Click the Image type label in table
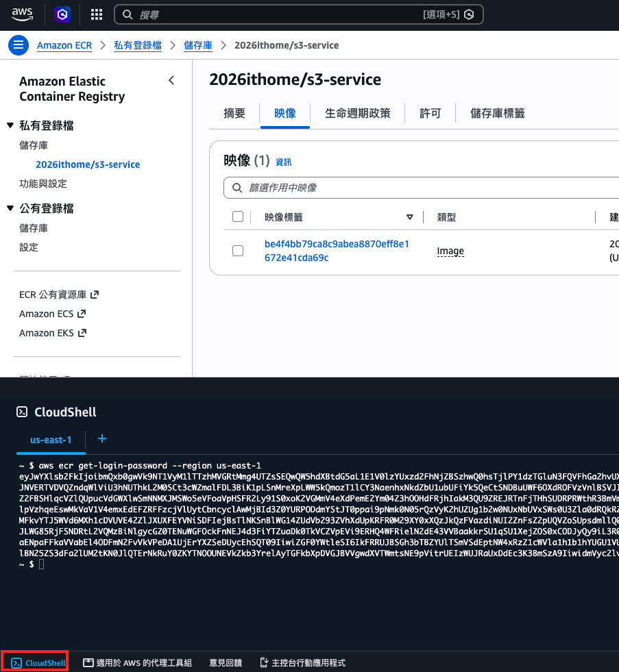The height and width of the screenshot is (672, 619). 450,251
